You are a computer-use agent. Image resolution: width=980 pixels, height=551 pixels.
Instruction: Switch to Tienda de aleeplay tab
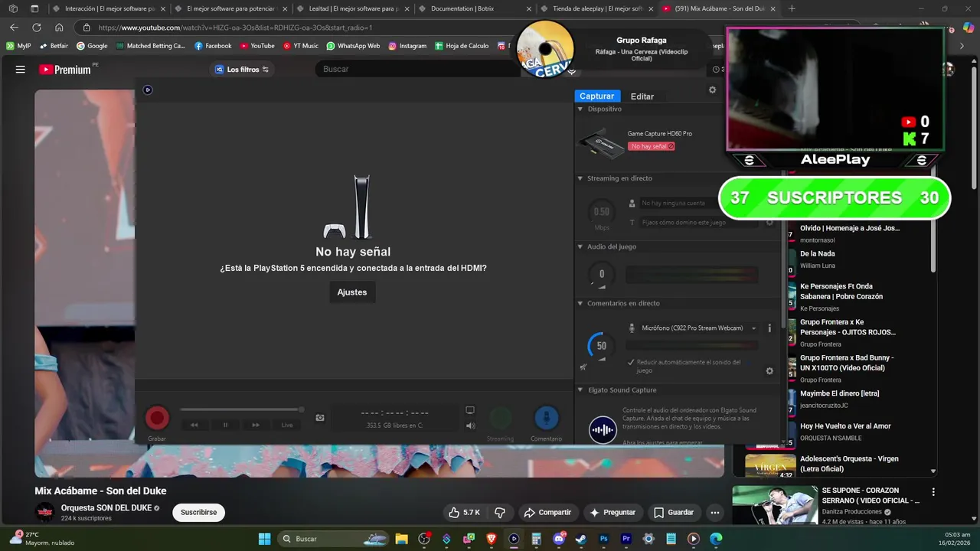597,8
